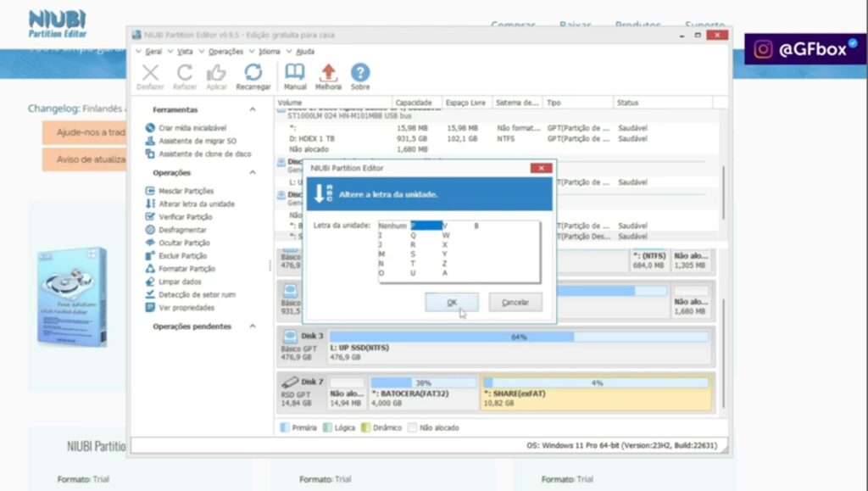
Task: Confirm the drive letter with OK
Action: (452, 302)
